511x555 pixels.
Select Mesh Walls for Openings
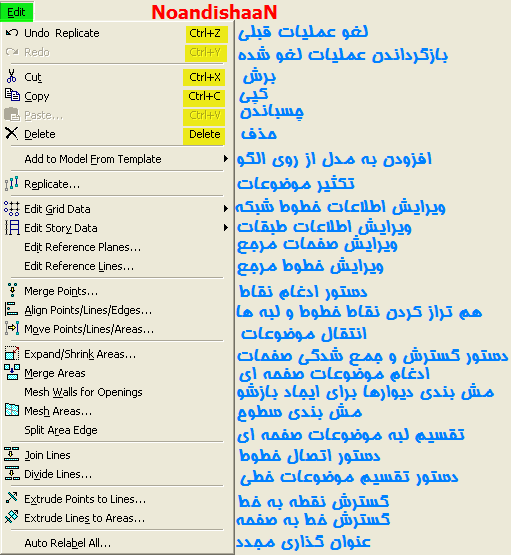tap(83, 392)
